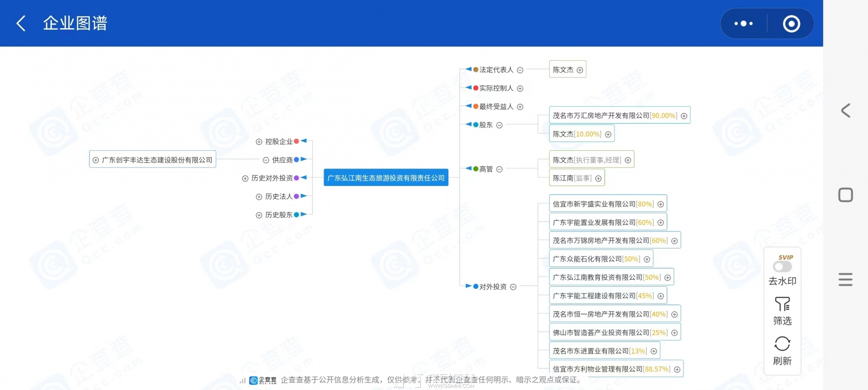Expand plus icon after 陈江南[监事]

[598, 178]
